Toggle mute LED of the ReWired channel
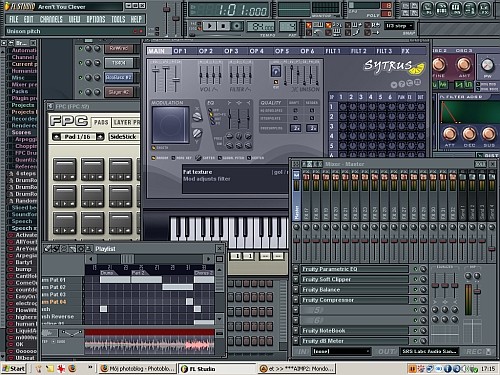Screen dimensions: 500x375 80,48
